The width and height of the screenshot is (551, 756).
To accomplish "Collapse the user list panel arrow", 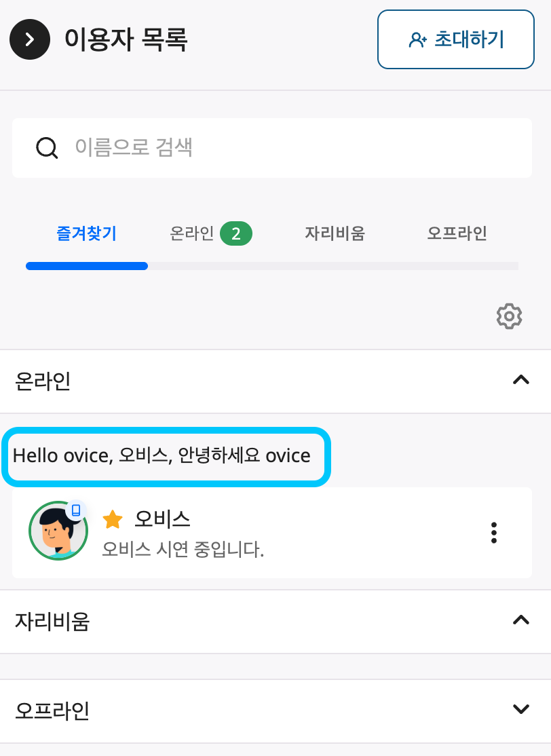I will 30,39.
